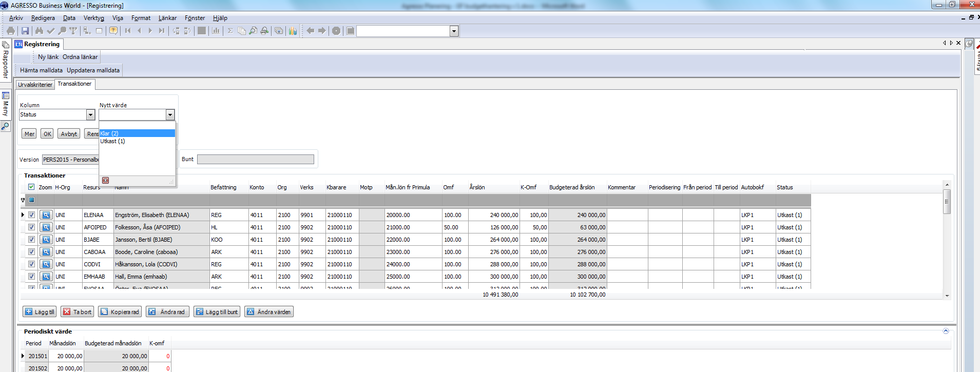Image resolution: width=980 pixels, height=372 pixels.
Task: Click the filter row blue square box
Action: pos(31,200)
